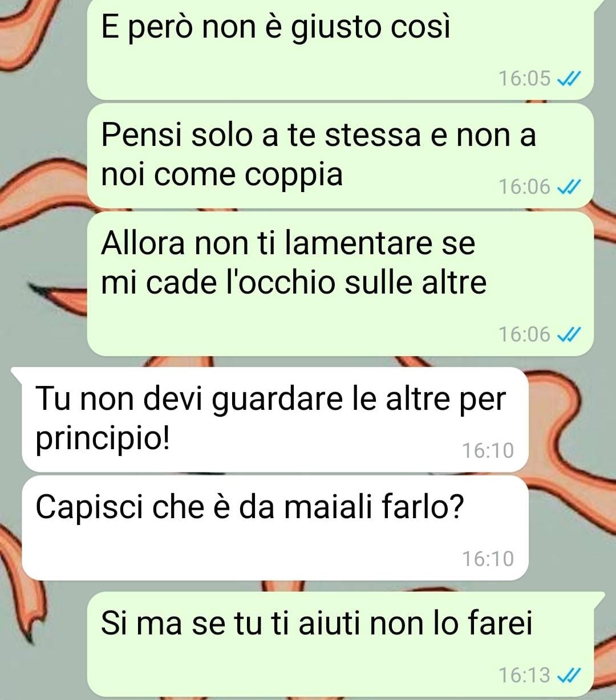This screenshot has height=700, width=616.
Task: Click timestamp under 'mi cade l'occhio sulle altre'
Action: (525, 334)
